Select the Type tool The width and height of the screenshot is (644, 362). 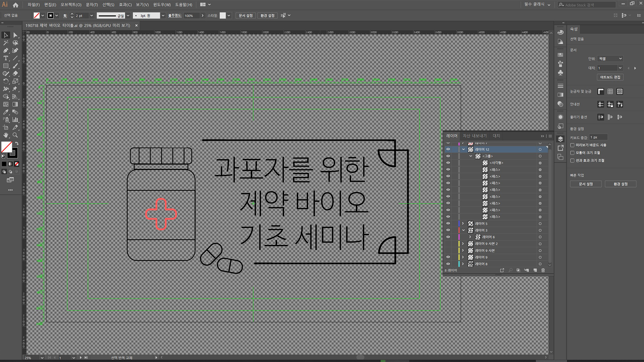6,58
